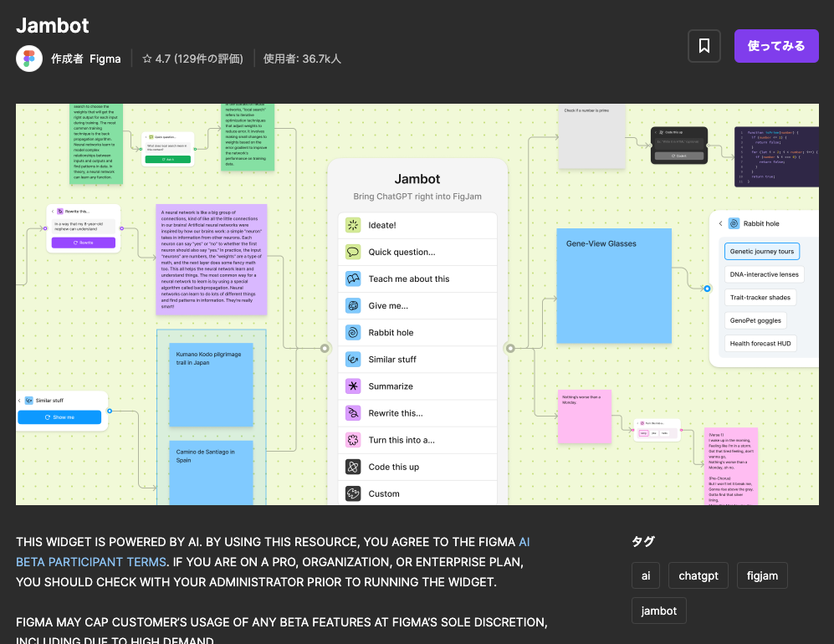Click the Rabbit hole spiral icon
The height and width of the screenshot is (644, 834).
353,333
